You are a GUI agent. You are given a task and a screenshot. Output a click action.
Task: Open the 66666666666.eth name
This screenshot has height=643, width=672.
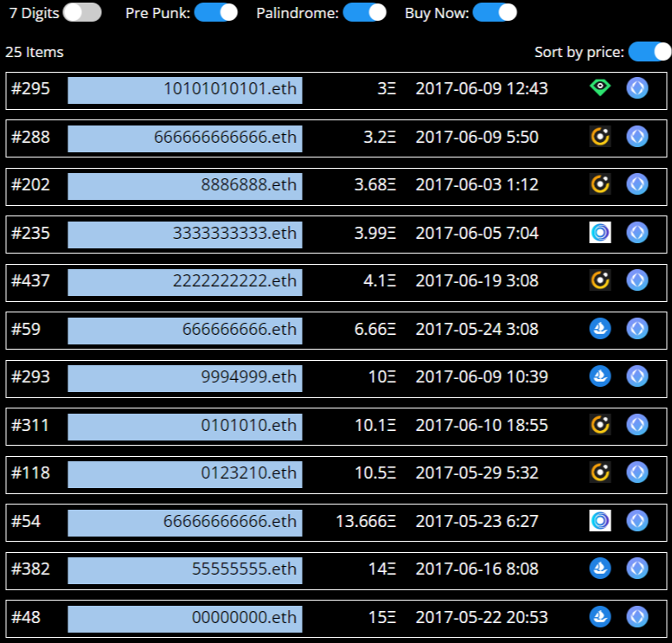point(185,524)
